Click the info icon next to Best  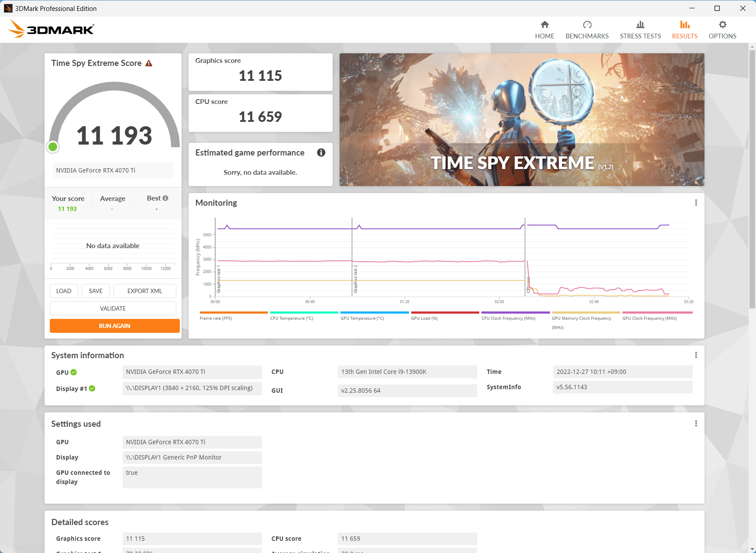point(165,198)
